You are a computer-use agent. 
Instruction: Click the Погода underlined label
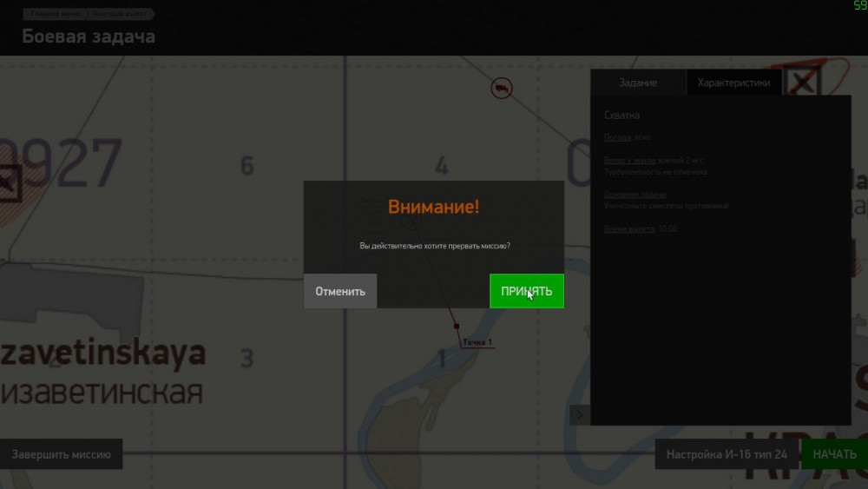click(616, 136)
